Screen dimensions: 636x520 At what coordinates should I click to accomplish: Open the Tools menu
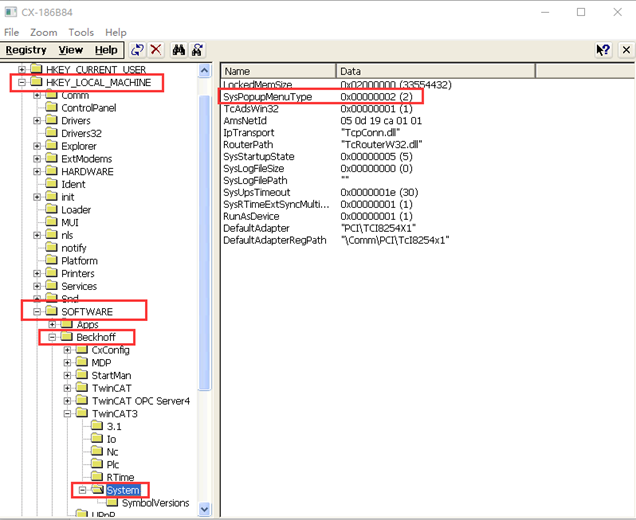81,32
